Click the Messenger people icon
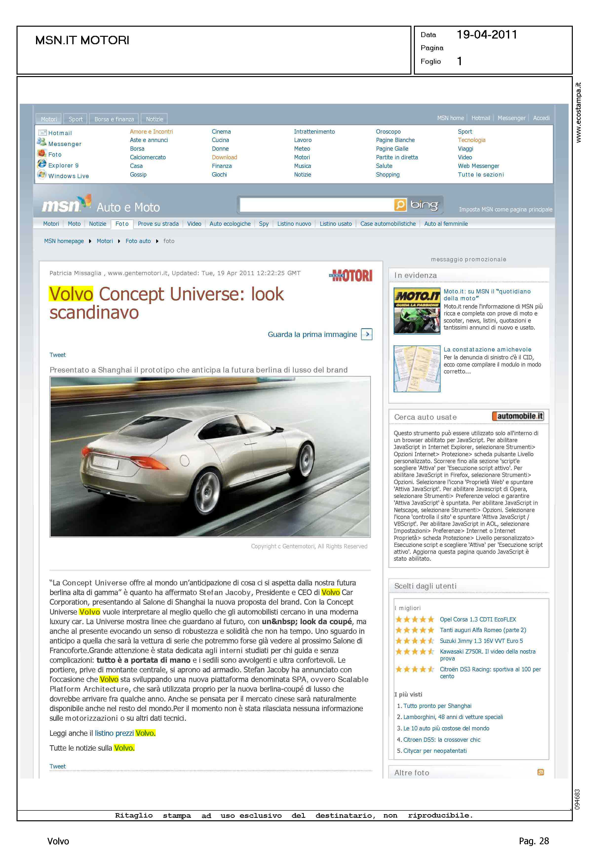The width and height of the screenshot is (616, 865). [x=41, y=142]
